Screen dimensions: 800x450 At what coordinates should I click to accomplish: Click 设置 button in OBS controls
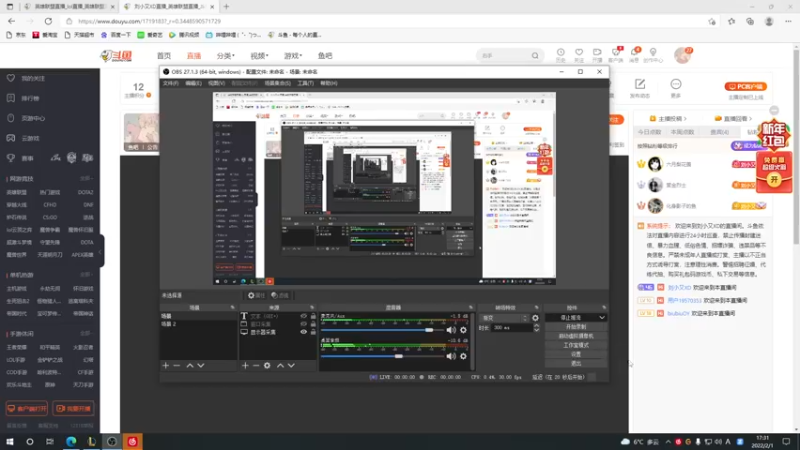tap(576, 354)
